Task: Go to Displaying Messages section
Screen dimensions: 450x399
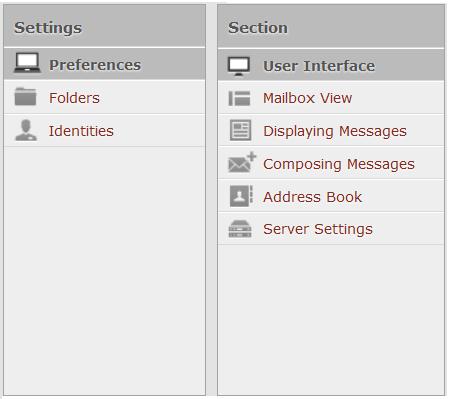Action: 331,131
